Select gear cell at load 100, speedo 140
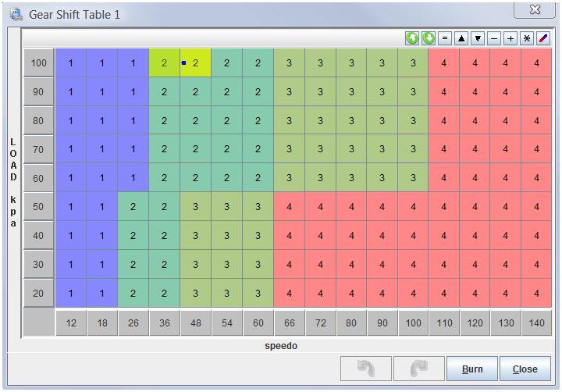This screenshot has height=392, width=562. tap(536, 63)
